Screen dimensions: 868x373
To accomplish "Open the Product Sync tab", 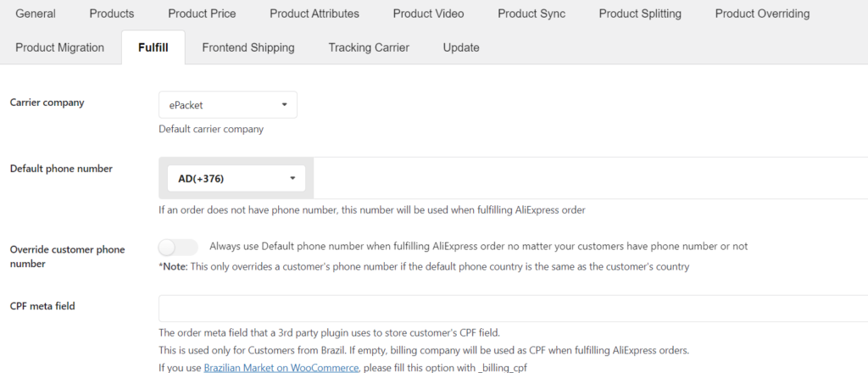I will click(x=531, y=14).
